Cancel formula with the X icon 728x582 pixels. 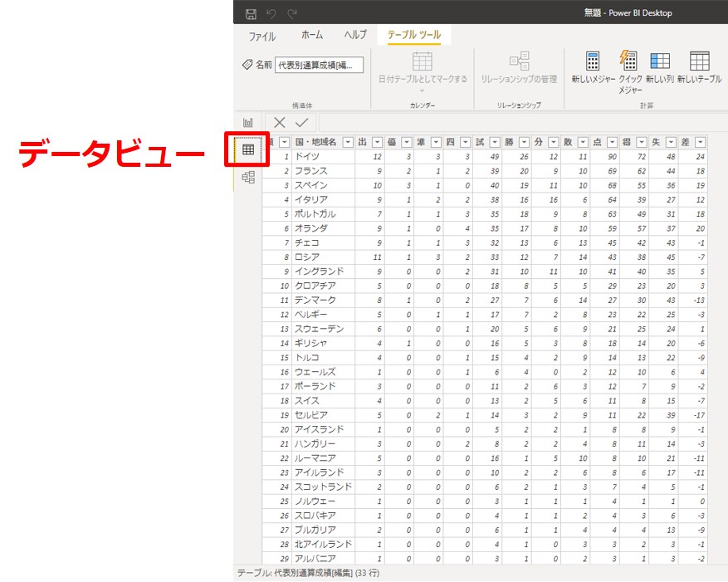pyautogui.click(x=280, y=122)
